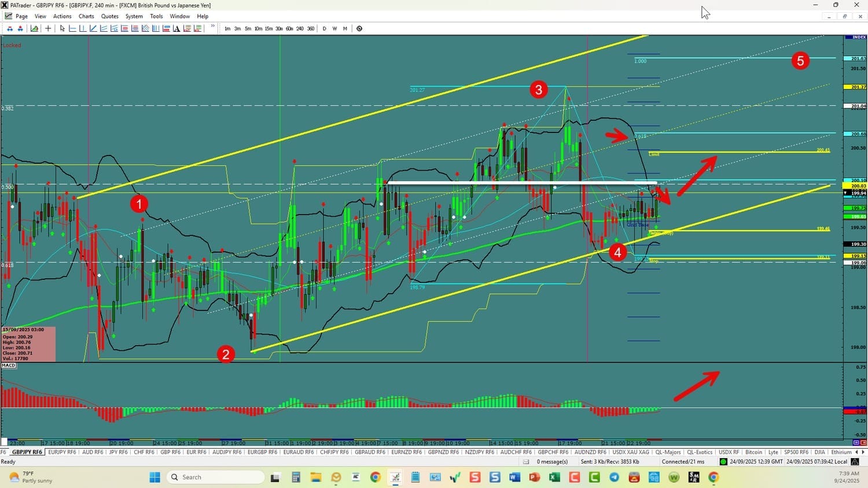Open the Actions menu
The image size is (868, 488).
click(x=62, y=16)
